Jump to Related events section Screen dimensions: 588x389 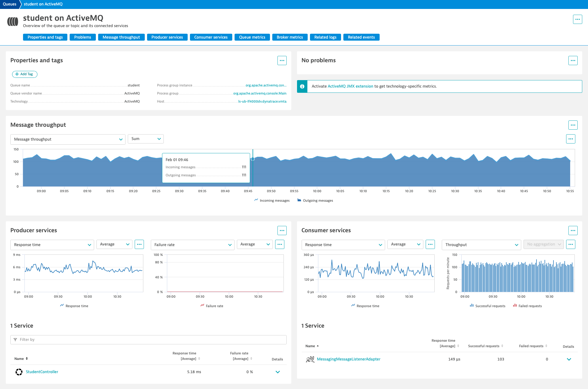point(361,37)
